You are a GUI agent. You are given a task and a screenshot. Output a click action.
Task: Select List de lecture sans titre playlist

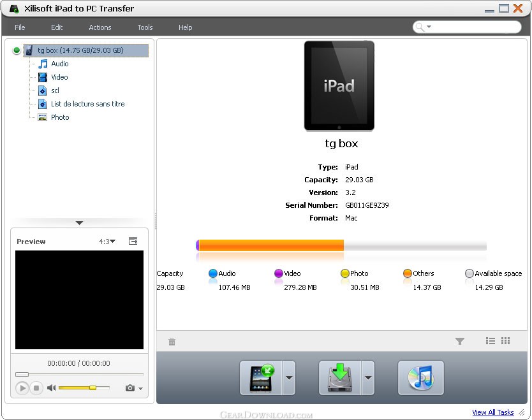tap(88, 104)
